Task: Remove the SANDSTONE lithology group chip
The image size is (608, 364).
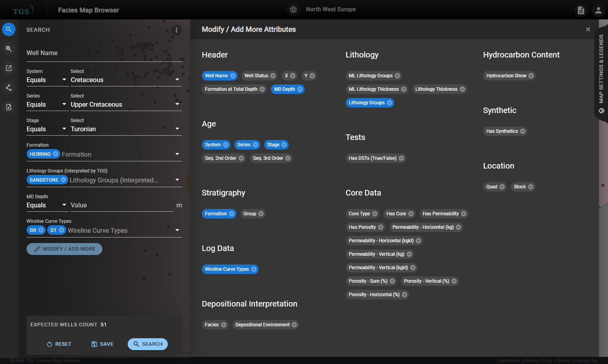Action: 64,180
